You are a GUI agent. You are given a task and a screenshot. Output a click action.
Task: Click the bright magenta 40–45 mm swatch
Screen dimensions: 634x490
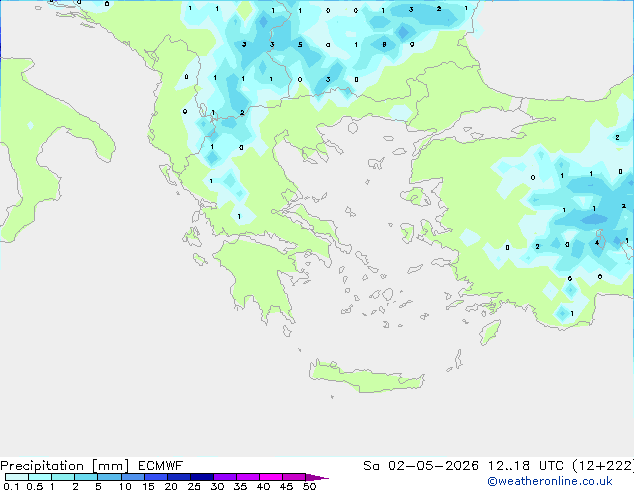(271, 477)
